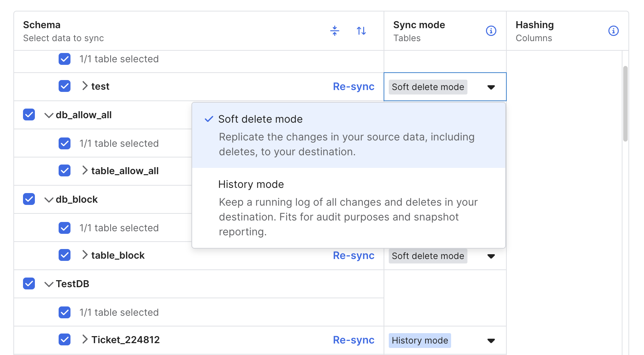Open the Ticket_224812 sync mode dropdown
This screenshot has height=355, width=644.
tap(491, 341)
